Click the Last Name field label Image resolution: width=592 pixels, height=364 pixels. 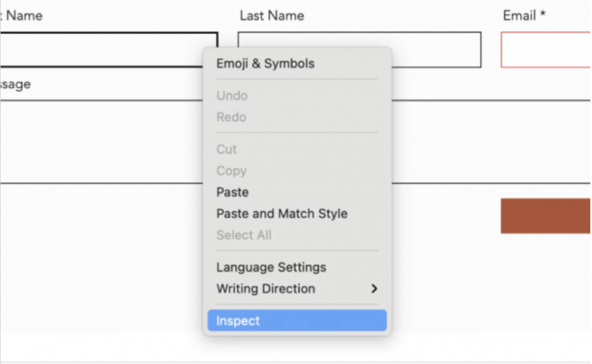[x=272, y=16]
